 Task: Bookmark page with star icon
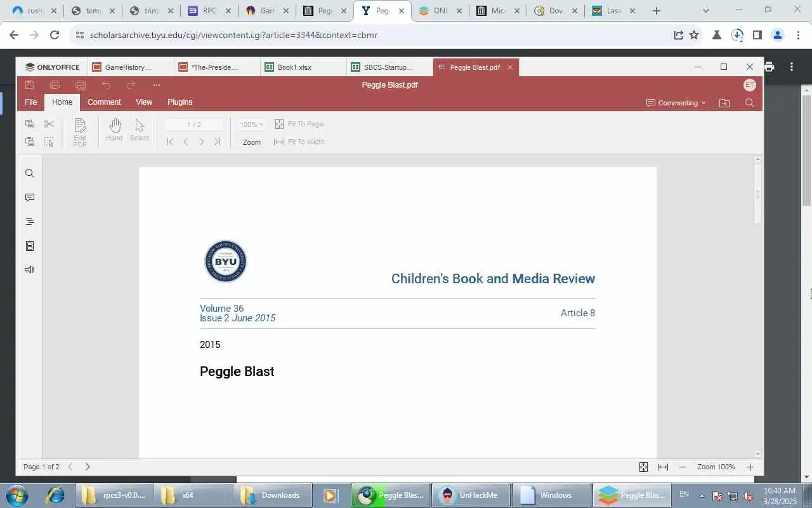point(694,35)
